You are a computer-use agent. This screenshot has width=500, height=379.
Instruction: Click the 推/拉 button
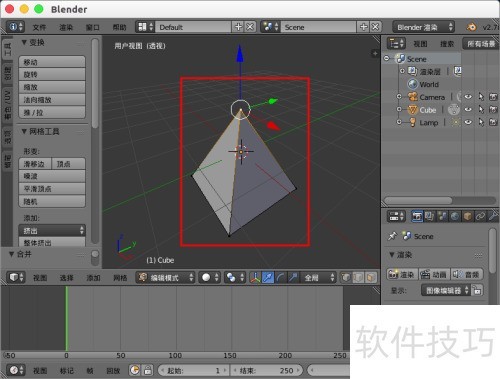(52, 113)
